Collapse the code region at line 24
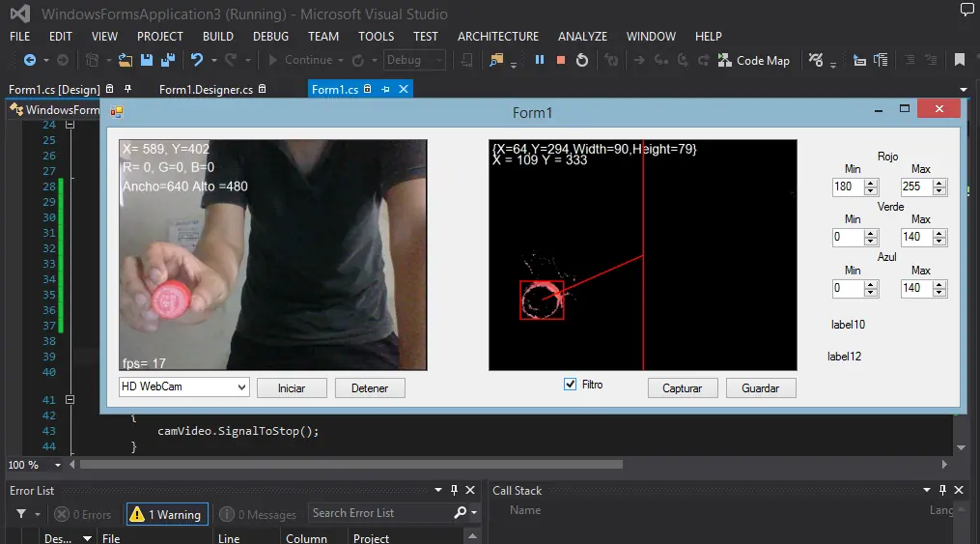This screenshot has width=980, height=544. 70,125
